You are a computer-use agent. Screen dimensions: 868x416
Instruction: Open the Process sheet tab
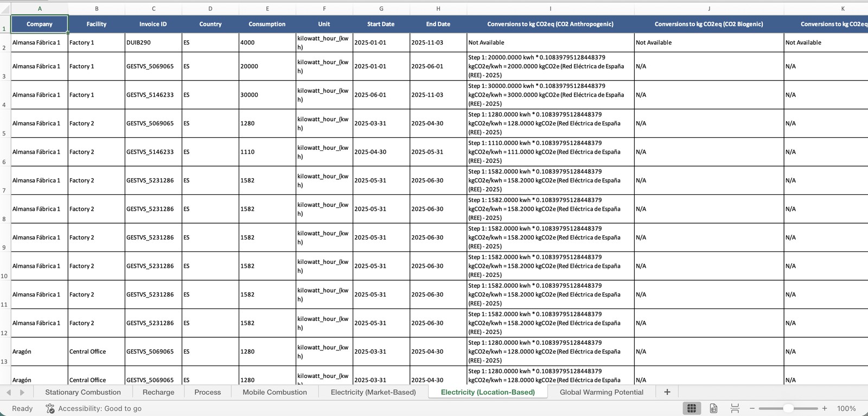pyautogui.click(x=208, y=392)
